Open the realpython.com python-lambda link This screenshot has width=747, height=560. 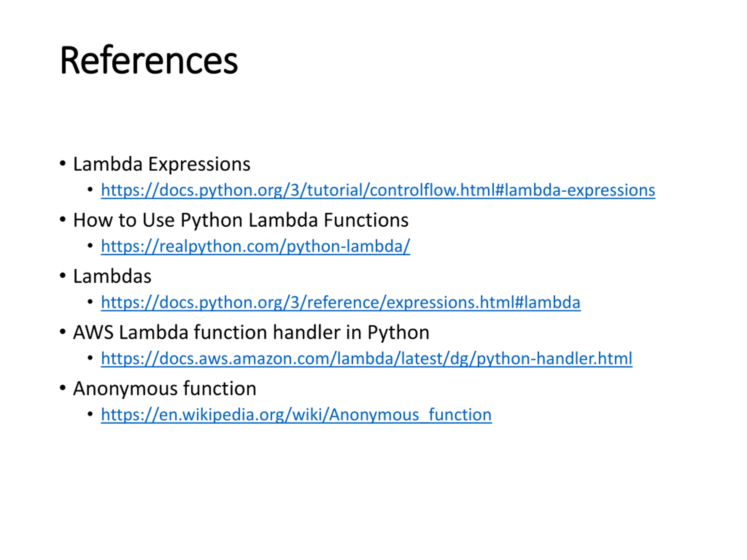point(256,246)
